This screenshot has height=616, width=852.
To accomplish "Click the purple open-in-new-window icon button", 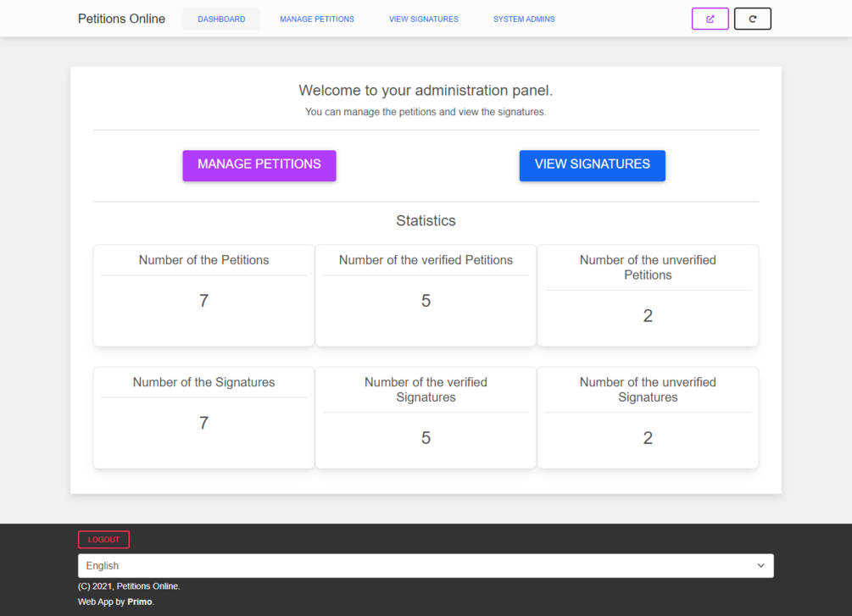I will [710, 19].
